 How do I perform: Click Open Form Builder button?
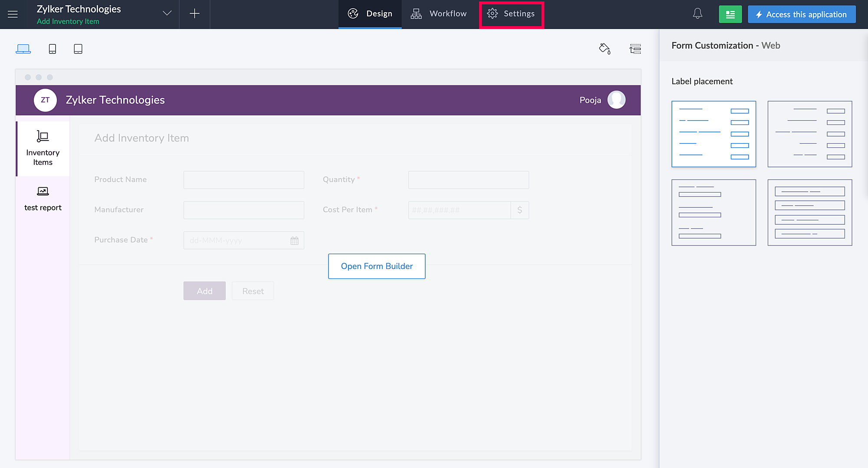point(377,266)
